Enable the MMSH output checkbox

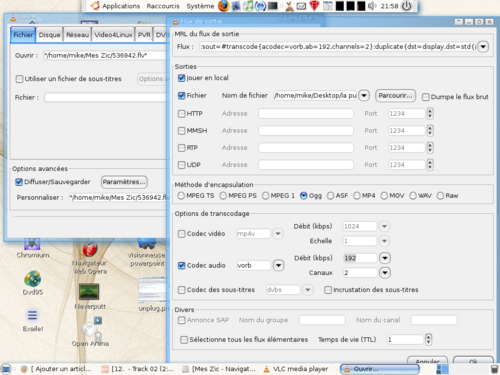pos(181,131)
